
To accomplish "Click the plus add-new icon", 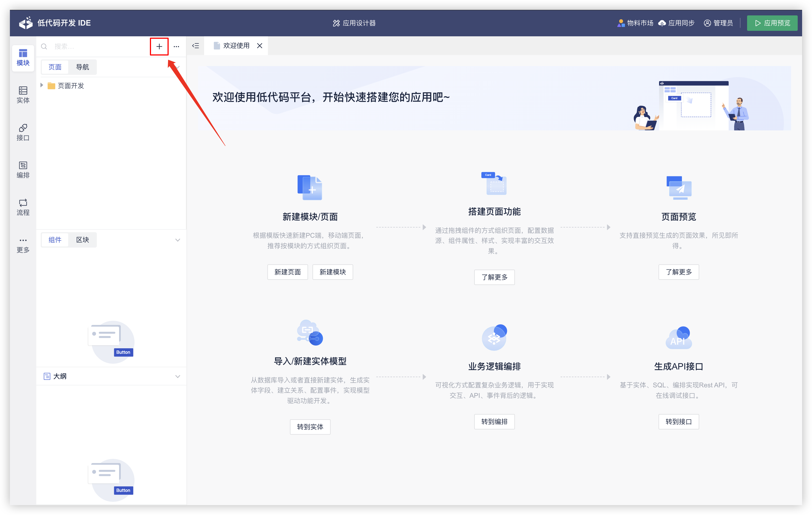I will (x=159, y=46).
